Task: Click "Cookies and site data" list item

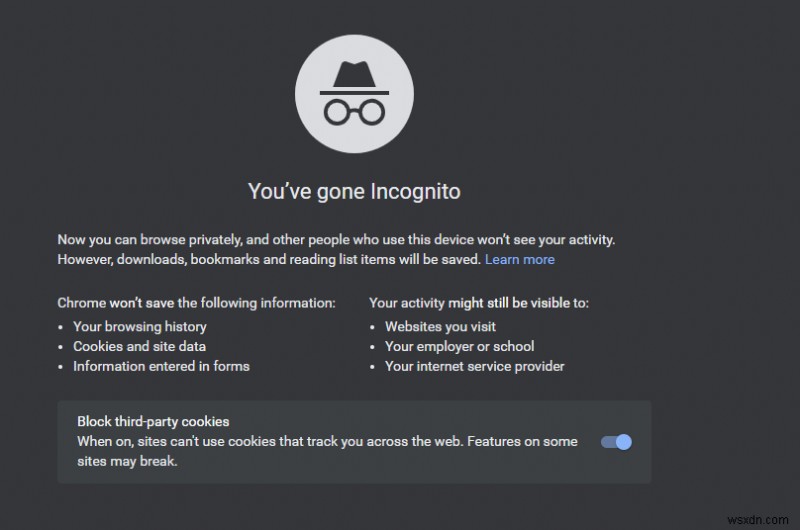Action: click(x=139, y=347)
